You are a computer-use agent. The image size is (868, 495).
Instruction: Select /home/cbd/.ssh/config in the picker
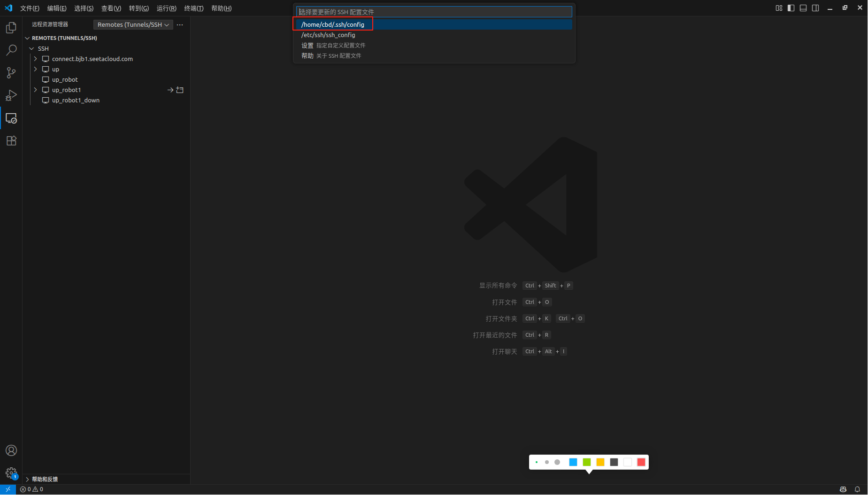[333, 24]
